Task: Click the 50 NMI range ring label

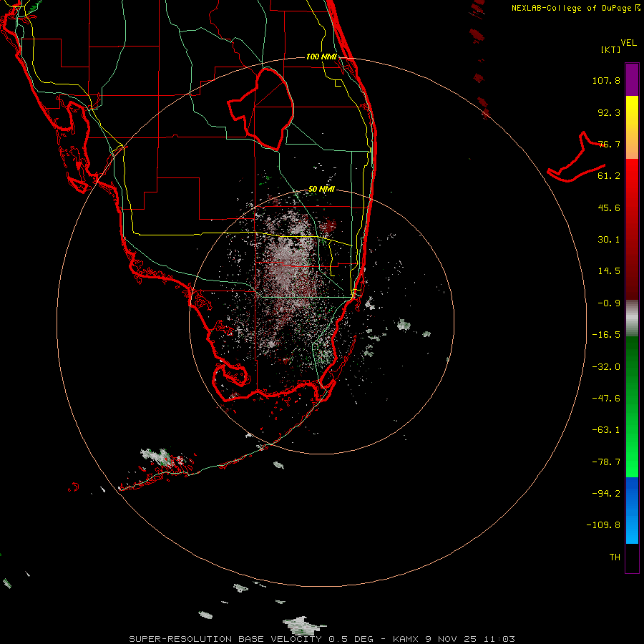Action: click(x=321, y=189)
